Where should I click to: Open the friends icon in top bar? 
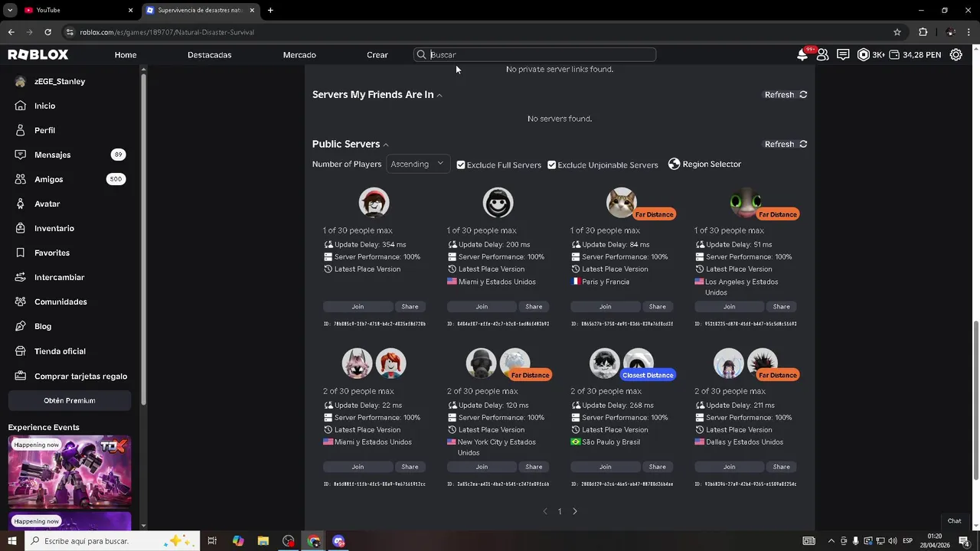point(822,55)
